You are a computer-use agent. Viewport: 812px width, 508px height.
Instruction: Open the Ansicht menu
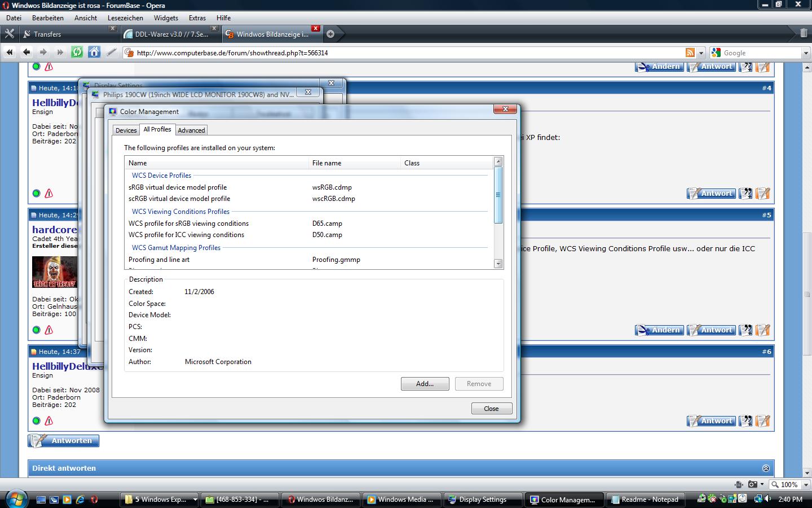coord(86,18)
